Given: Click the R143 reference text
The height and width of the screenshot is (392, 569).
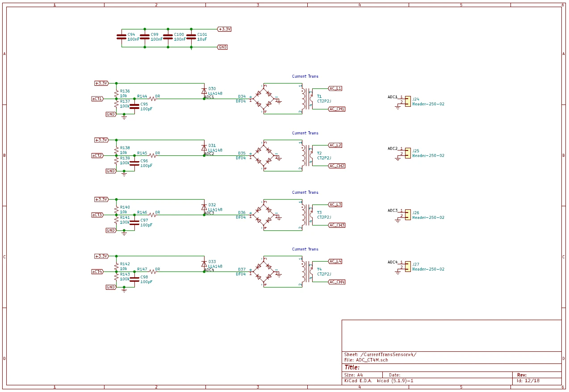Looking at the screenshot, I should tap(125, 274).
